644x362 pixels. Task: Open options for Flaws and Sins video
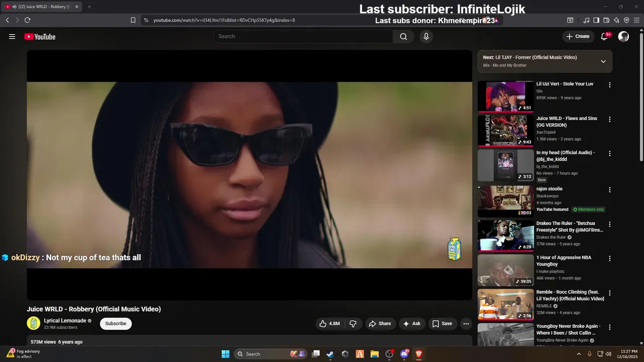coord(610,120)
